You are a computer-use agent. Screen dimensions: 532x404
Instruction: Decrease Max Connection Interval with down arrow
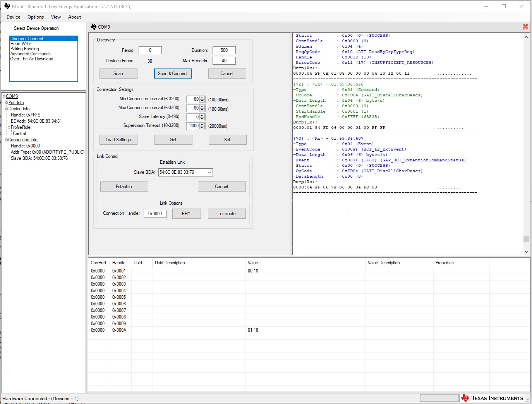[202, 110]
